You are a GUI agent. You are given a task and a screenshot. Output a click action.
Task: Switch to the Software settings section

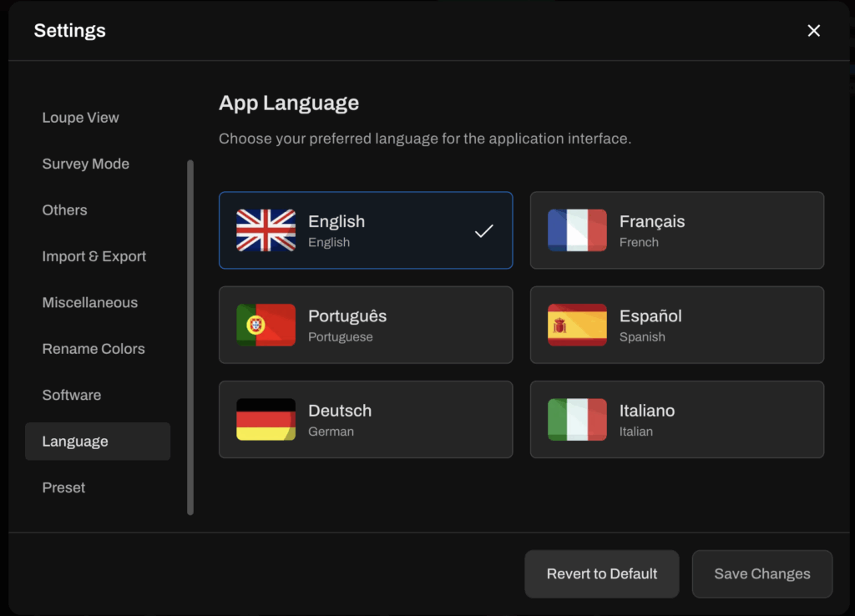pos(72,395)
